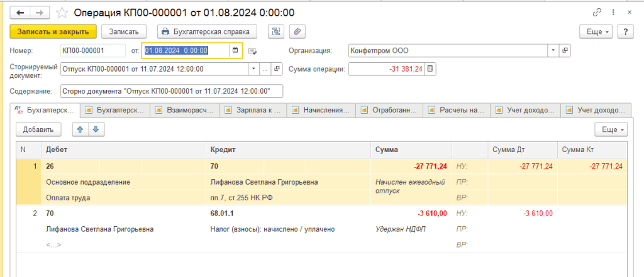Open the Начисления... tab

pos(321,110)
